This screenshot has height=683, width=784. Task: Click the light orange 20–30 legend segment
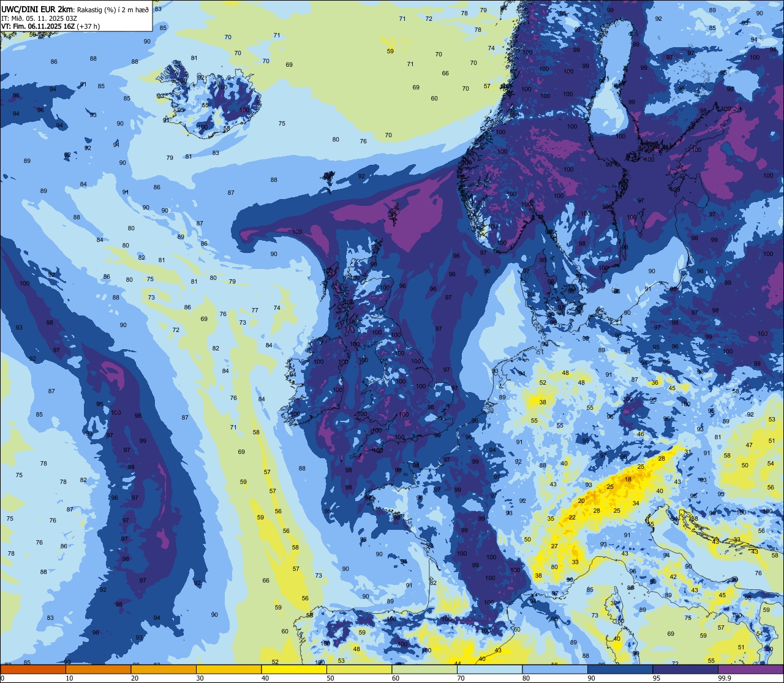(164, 669)
